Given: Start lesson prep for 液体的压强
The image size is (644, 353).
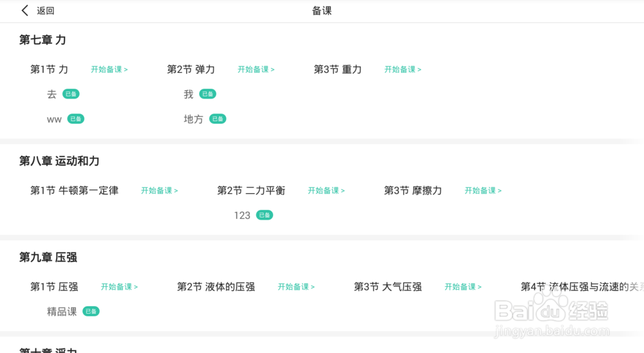Looking at the screenshot, I should coord(296,287).
